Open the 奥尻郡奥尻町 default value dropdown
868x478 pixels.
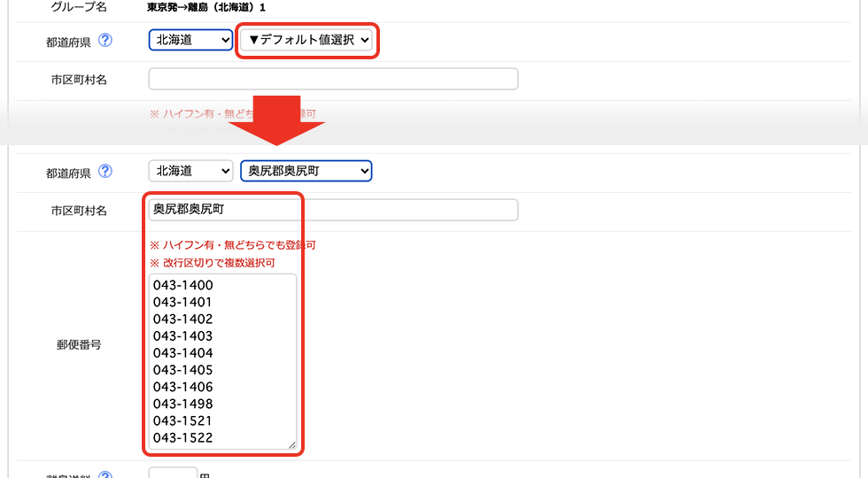tap(306, 171)
